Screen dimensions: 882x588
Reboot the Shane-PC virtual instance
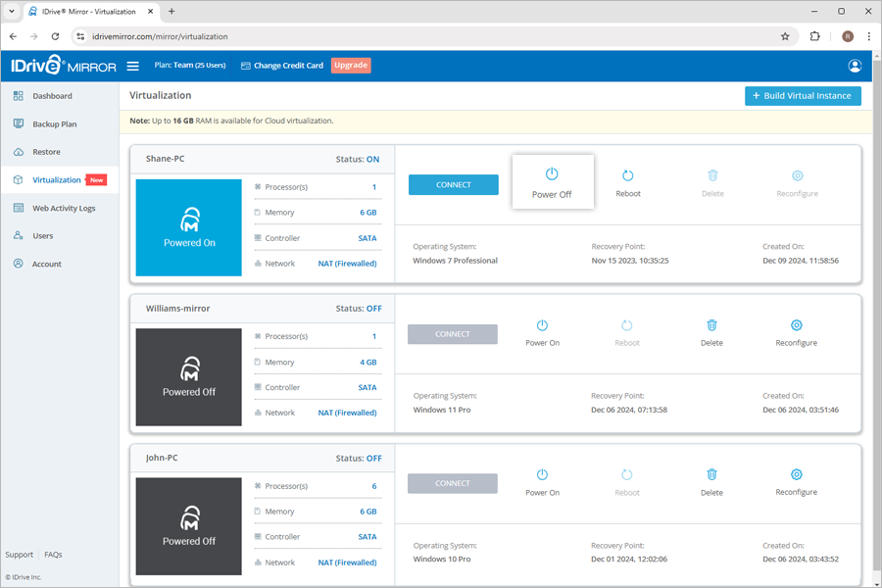coord(628,183)
